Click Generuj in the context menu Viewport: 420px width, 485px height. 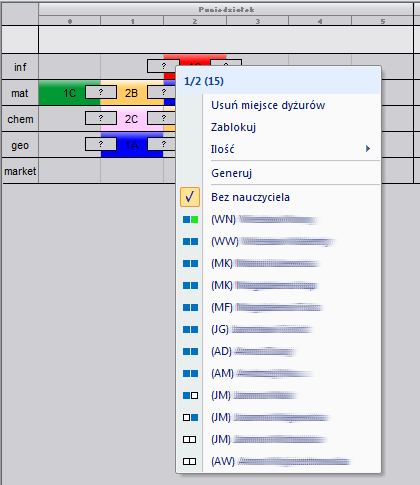[x=231, y=173]
